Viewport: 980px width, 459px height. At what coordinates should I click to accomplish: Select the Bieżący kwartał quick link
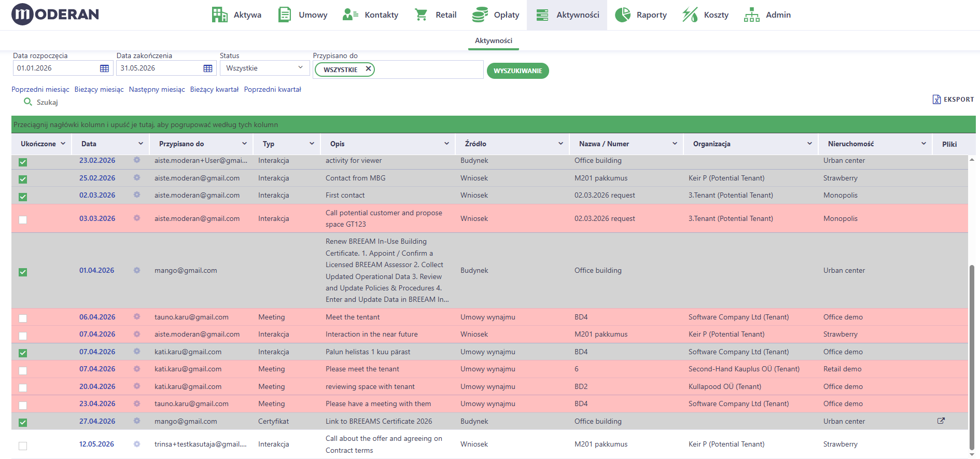tap(214, 89)
